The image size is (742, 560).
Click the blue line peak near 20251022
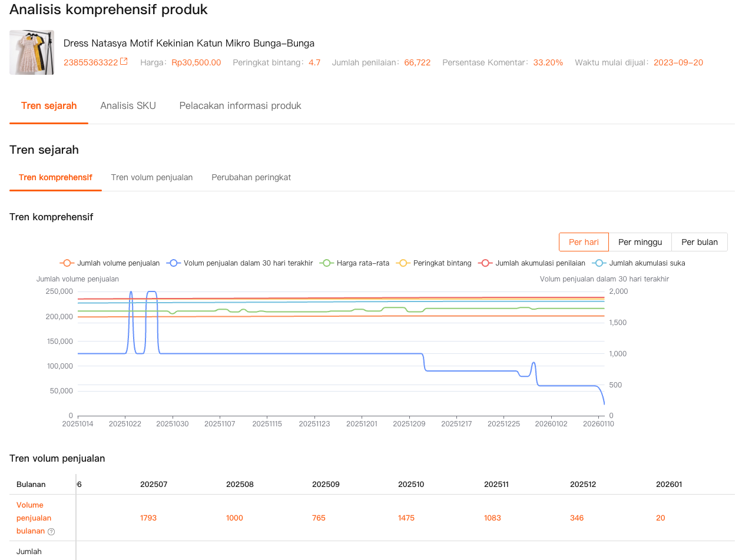tap(131, 292)
